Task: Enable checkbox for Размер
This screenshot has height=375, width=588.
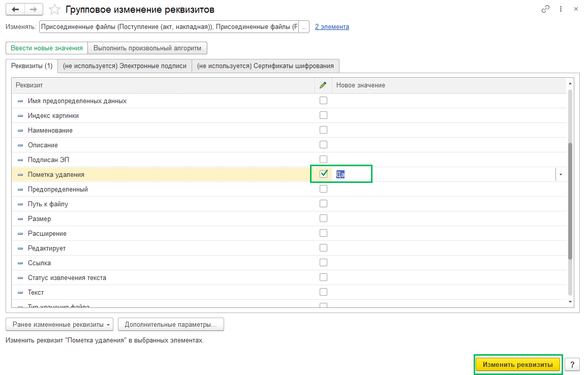Action: (323, 218)
